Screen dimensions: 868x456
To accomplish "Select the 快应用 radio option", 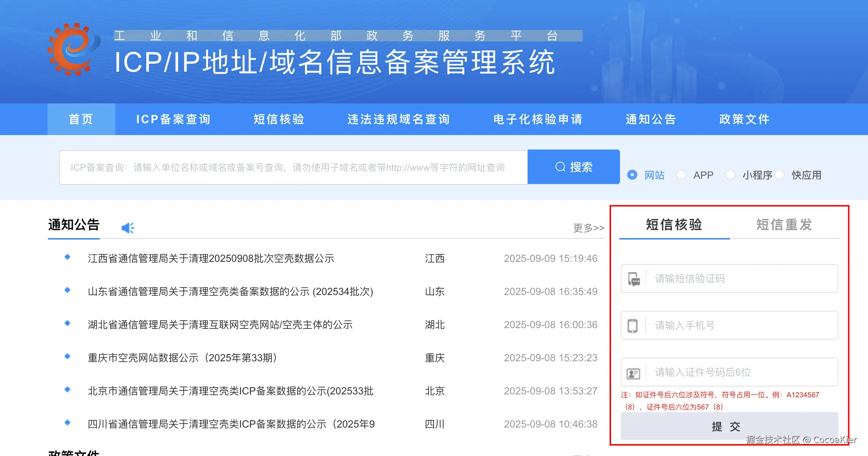I will coord(780,175).
